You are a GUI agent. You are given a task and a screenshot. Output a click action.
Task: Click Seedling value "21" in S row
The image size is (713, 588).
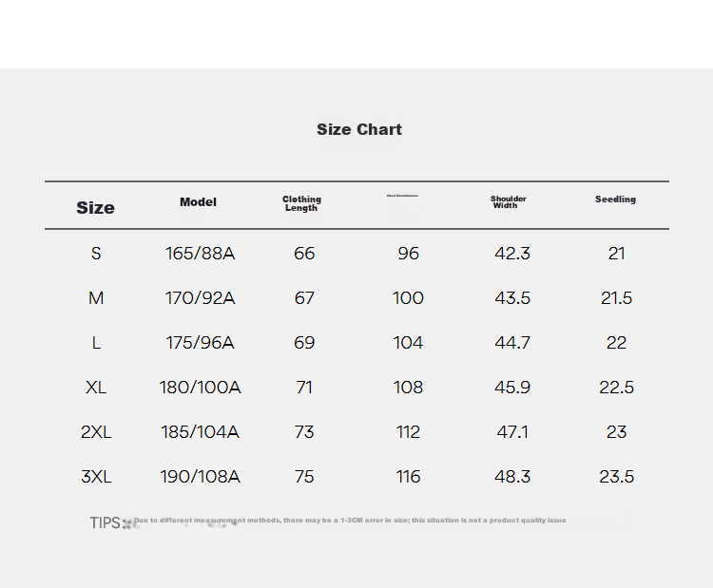[617, 254]
